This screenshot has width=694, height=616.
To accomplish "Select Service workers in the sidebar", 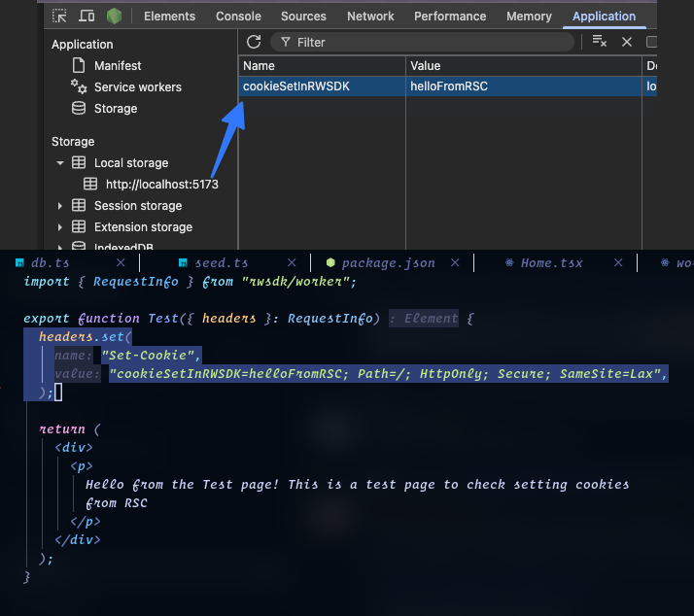I will (x=138, y=86).
